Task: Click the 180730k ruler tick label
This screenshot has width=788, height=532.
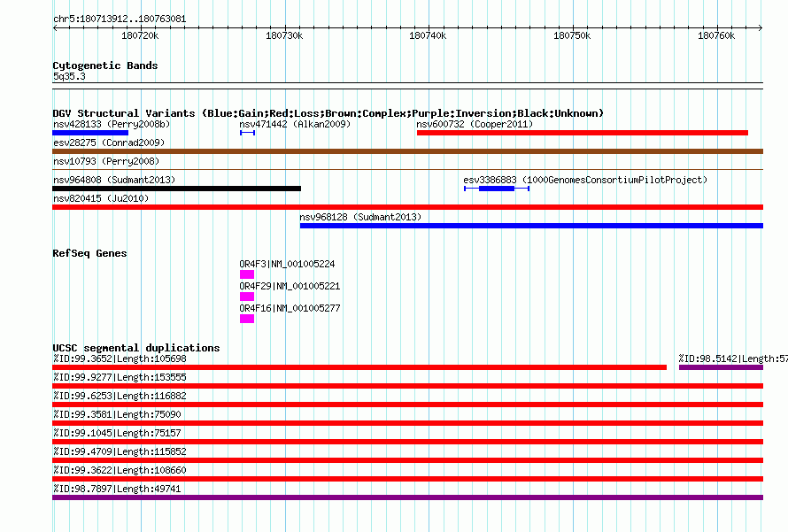Action: tap(284, 35)
